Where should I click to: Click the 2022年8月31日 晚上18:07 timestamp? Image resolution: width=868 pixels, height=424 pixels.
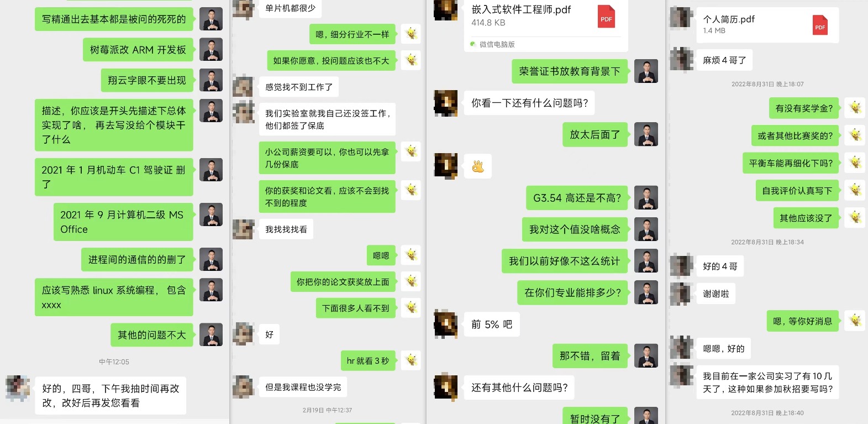pos(767,84)
